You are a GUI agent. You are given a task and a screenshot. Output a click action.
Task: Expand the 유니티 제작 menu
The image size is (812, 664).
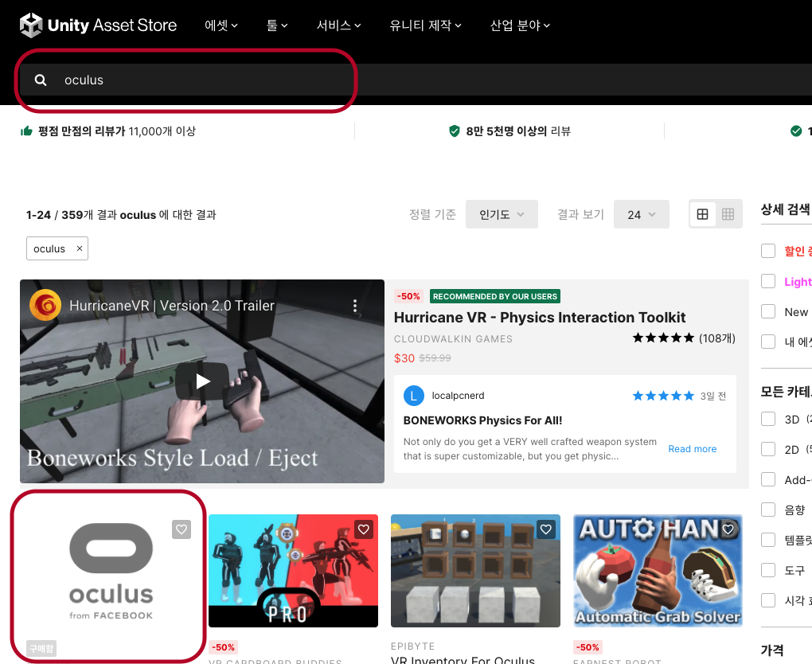tap(425, 25)
